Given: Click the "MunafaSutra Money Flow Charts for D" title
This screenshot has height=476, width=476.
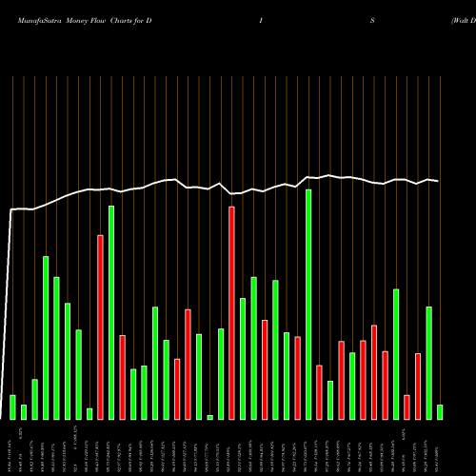Looking at the screenshot, I should coord(85,21).
